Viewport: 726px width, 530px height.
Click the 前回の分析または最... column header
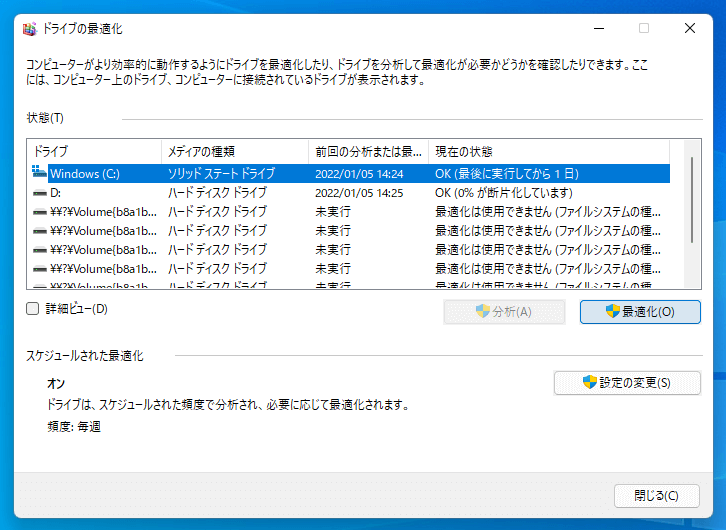click(369, 151)
